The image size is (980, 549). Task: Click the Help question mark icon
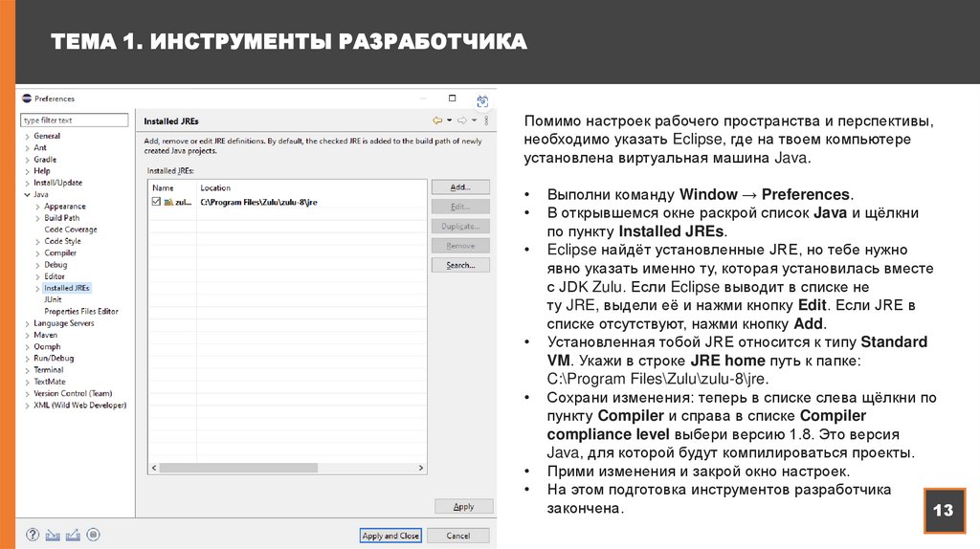(33, 536)
